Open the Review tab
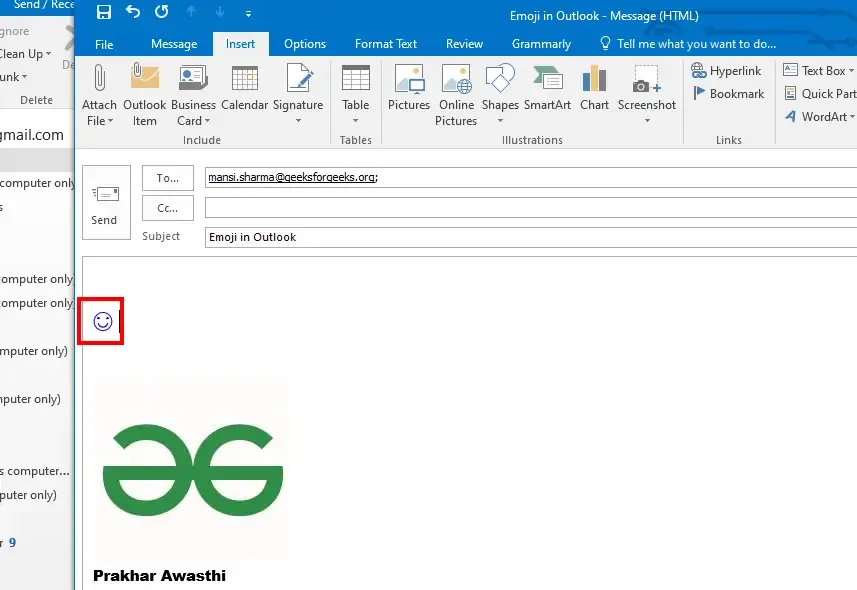This screenshot has height=590, width=857. (x=465, y=44)
